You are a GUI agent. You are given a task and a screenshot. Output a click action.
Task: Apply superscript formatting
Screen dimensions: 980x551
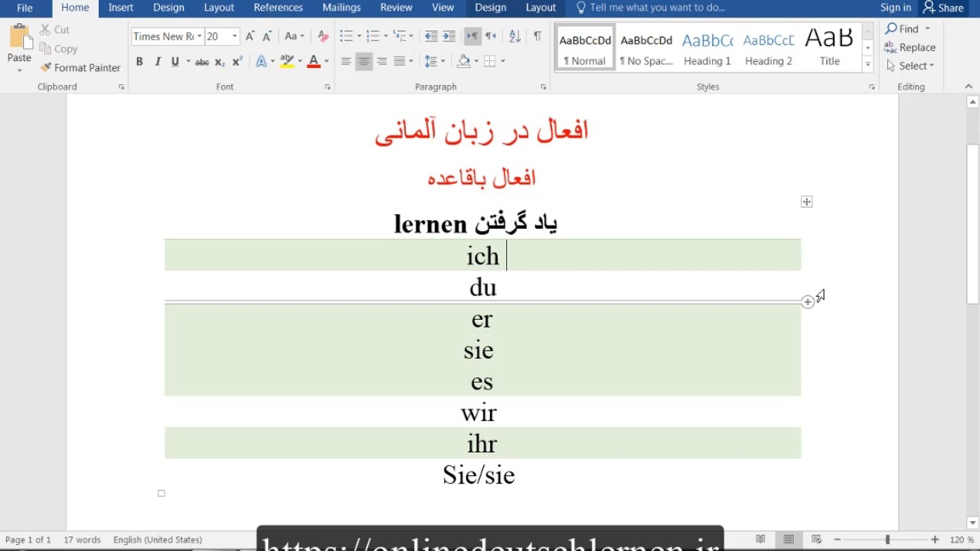(x=237, y=62)
